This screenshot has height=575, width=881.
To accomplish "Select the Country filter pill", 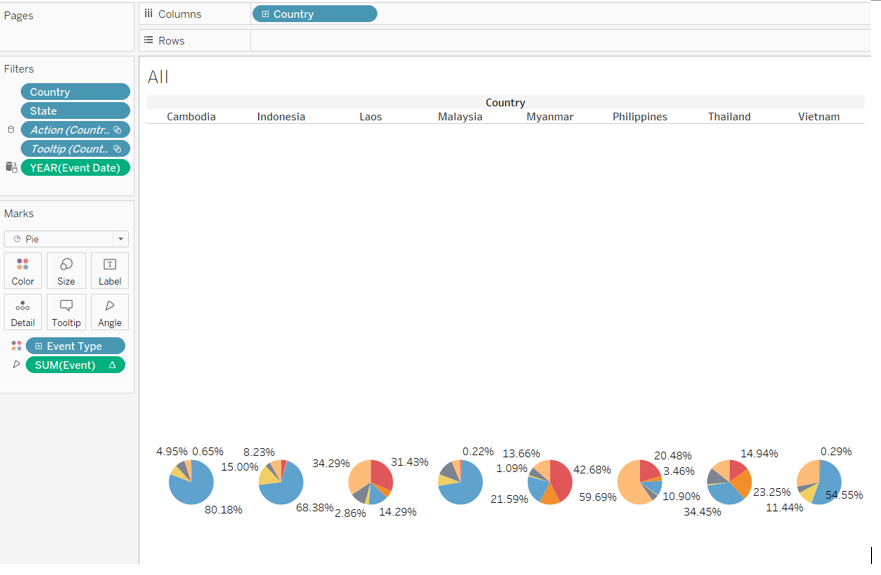I will pyautogui.click(x=75, y=92).
